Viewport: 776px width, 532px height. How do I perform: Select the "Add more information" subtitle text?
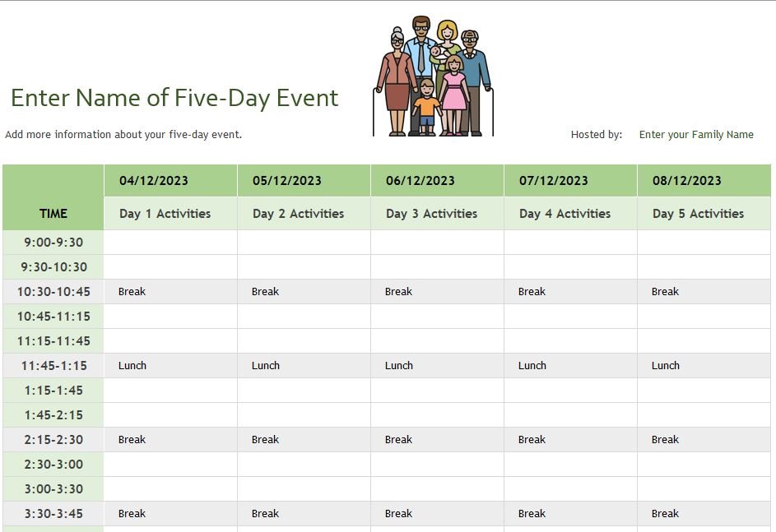(x=123, y=135)
